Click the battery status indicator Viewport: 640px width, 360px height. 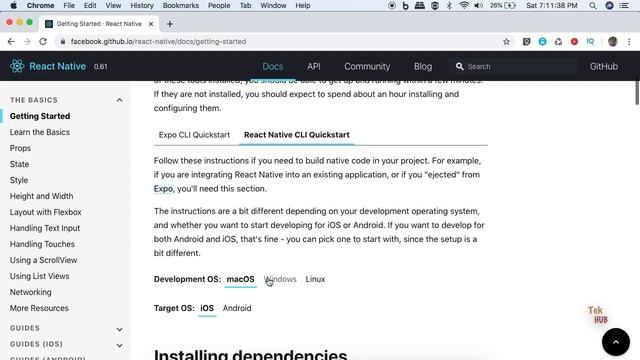click(x=503, y=5)
